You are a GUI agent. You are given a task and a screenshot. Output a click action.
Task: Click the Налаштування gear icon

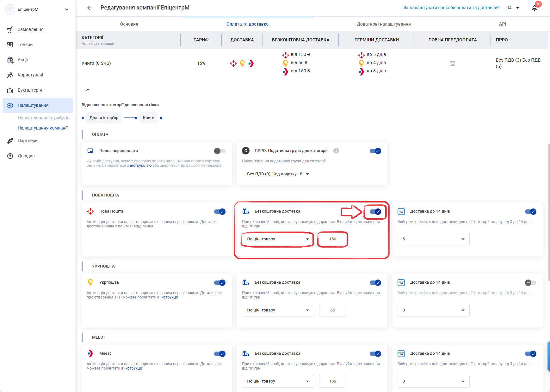click(10, 105)
